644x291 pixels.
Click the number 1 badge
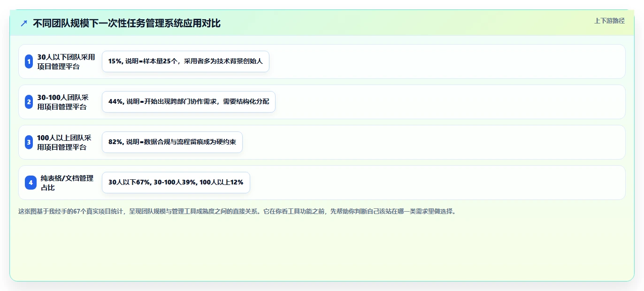point(29,61)
